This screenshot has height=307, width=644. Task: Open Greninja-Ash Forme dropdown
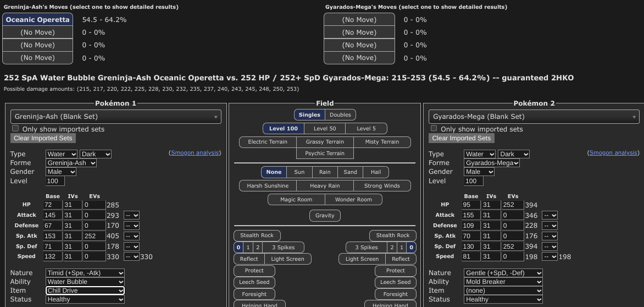[x=71, y=163]
